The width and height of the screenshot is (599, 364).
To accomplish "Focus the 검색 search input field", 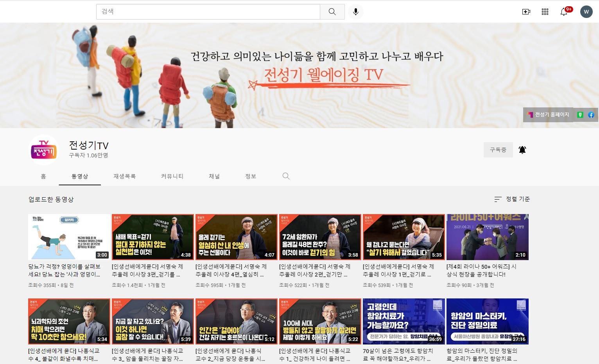I will click(x=208, y=12).
